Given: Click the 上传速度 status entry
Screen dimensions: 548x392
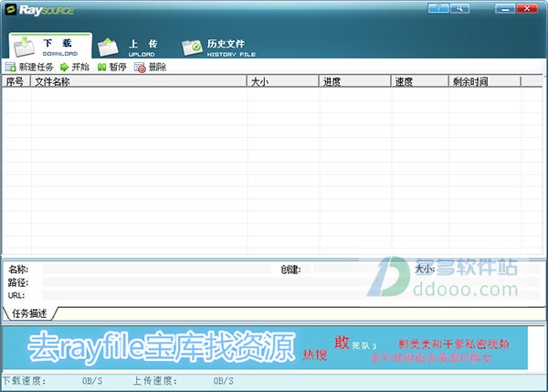Looking at the screenshot, I should [184, 380].
